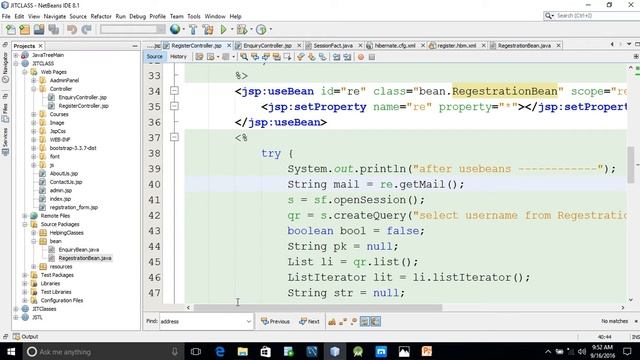
Task: Toggle the fourth highlighted find option
Action: [364, 322]
